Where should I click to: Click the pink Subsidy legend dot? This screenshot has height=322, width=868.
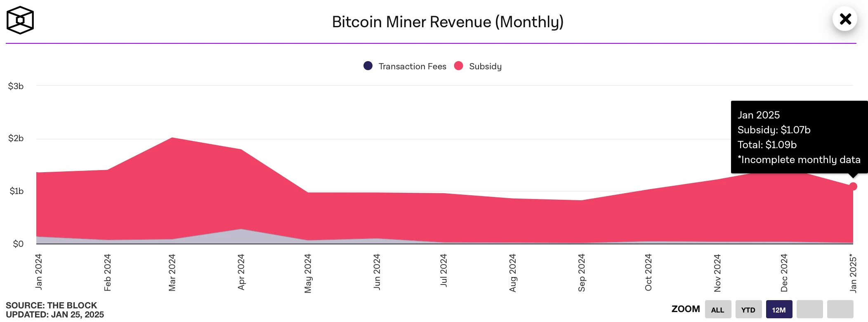click(x=458, y=66)
